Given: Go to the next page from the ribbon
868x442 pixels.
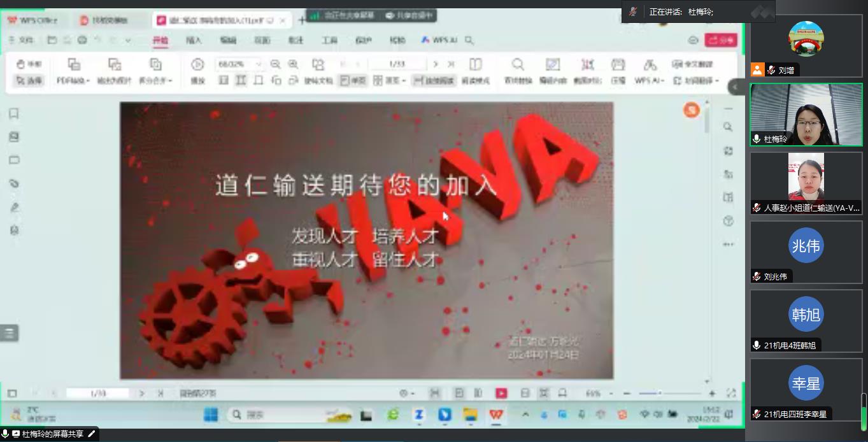Looking at the screenshot, I should pos(436,64).
